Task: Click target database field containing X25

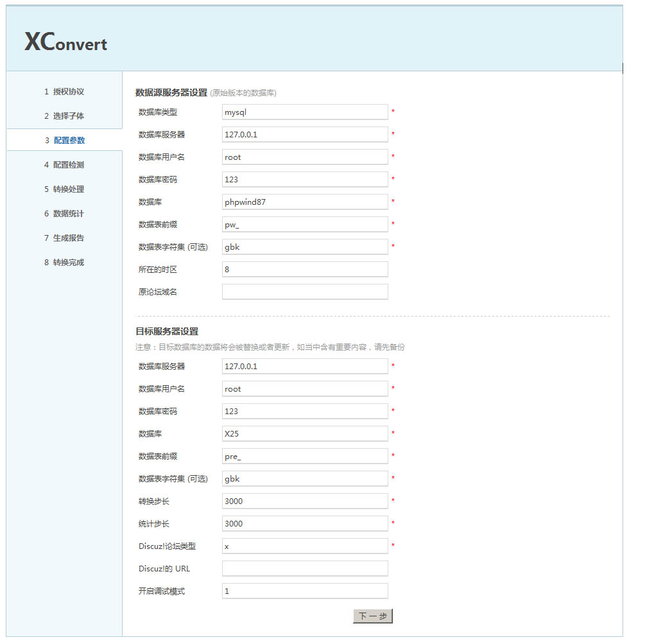Action: coord(305,434)
